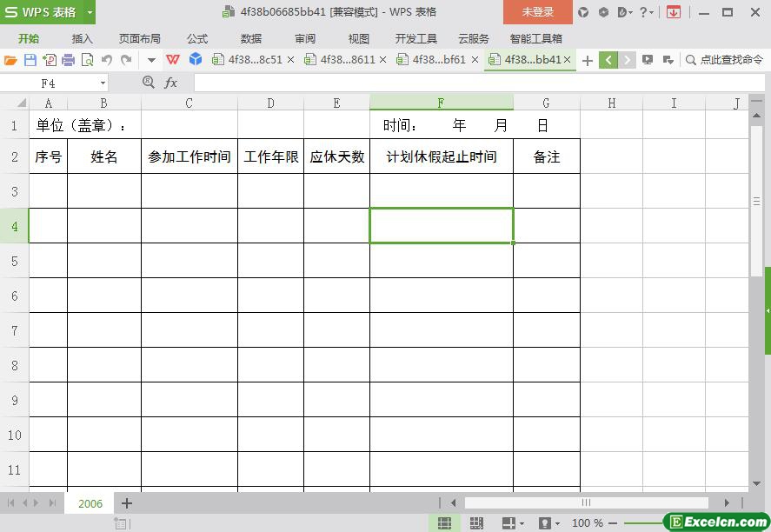Click into the formula bar input

pos(469,83)
